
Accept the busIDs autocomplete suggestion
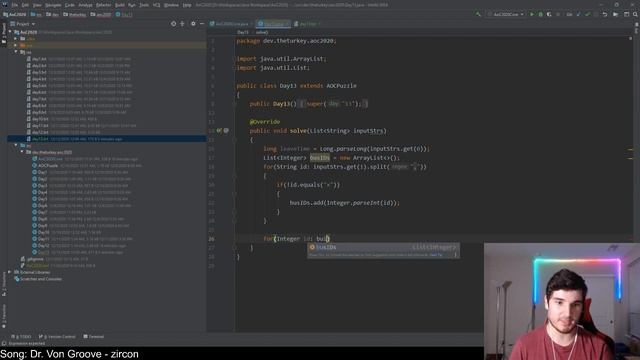(383, 247)
